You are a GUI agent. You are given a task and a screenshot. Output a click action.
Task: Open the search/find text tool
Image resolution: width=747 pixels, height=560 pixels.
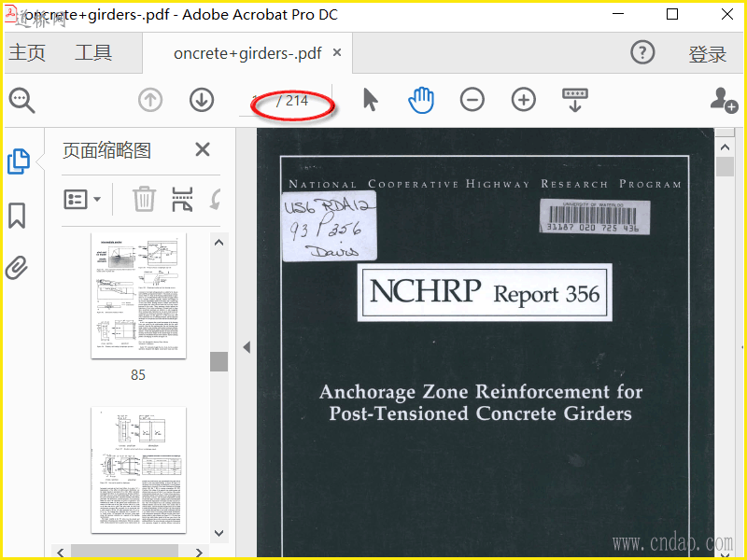point(21,101)
